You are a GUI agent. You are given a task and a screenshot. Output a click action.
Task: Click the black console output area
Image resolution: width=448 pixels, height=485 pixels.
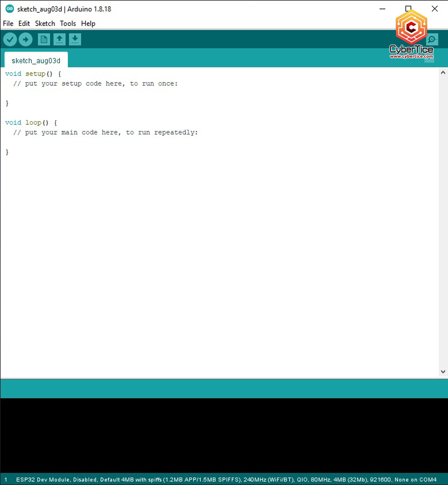click(224, 435)
